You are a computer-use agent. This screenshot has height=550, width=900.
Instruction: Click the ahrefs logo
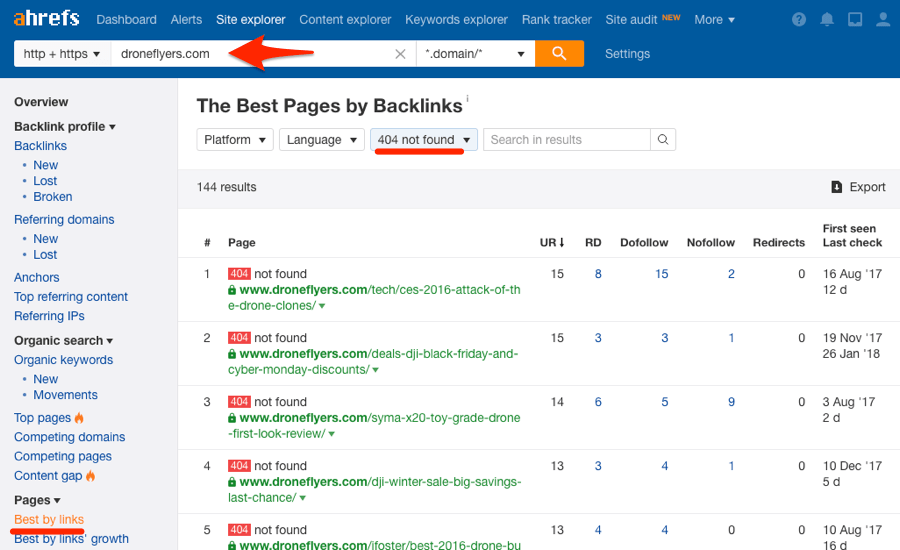(x=46, y=18)
